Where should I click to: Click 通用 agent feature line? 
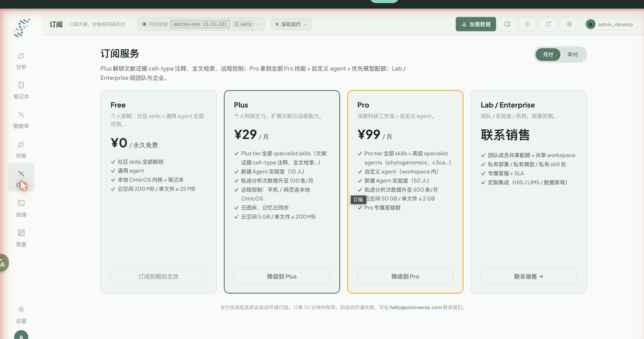click(x=131, y=171)
